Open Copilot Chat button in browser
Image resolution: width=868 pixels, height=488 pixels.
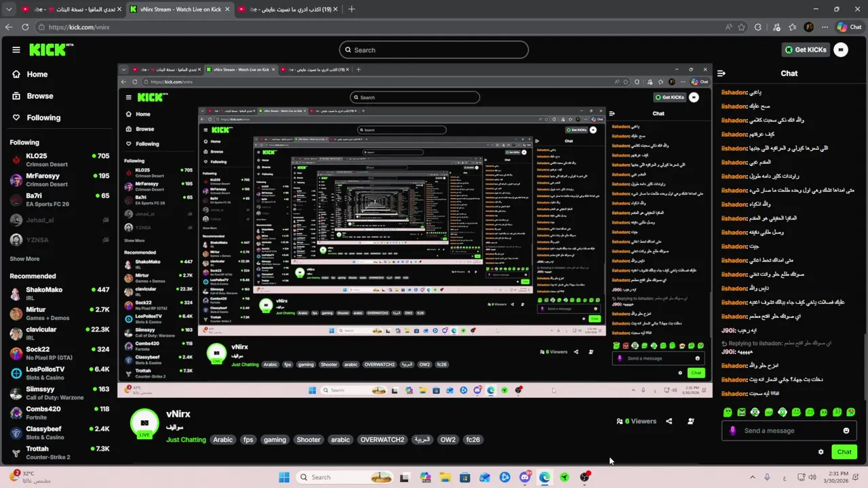tap(849, 27)
